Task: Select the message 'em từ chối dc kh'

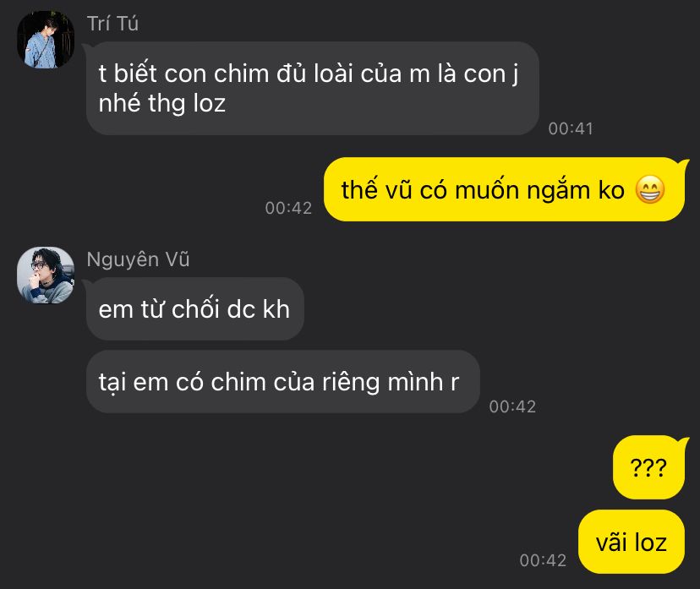Action: point(195,308)
